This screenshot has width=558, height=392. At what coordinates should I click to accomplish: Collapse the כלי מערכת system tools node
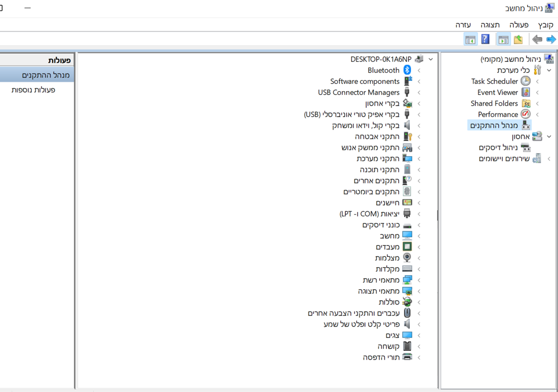(549, 70)
